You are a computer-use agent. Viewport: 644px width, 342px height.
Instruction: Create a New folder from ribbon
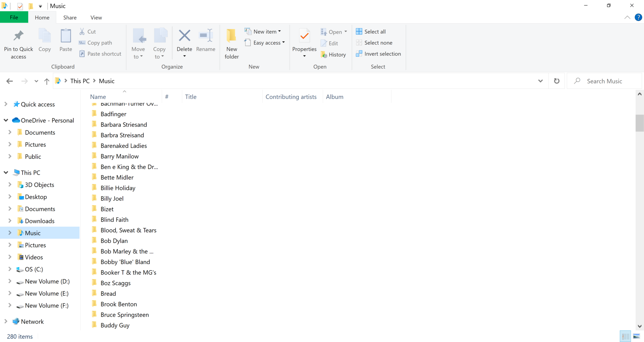(231, 44)
